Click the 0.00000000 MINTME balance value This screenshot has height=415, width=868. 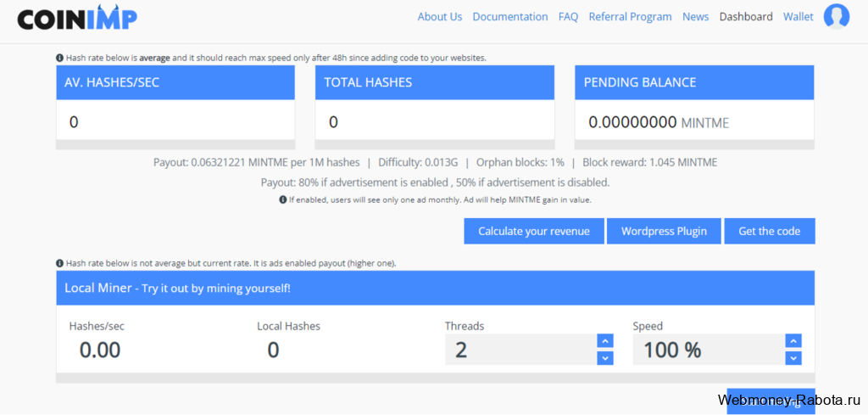[x=658, y=122]
